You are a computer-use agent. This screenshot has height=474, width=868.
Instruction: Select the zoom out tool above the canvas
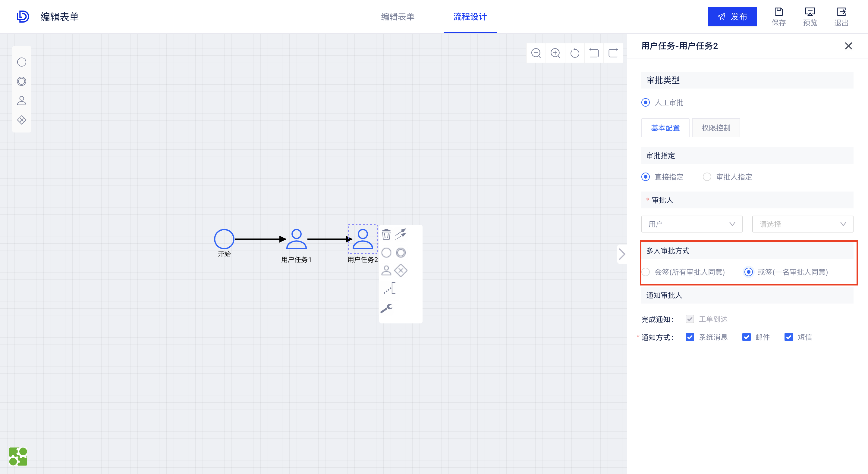click(x=536, y=53)
